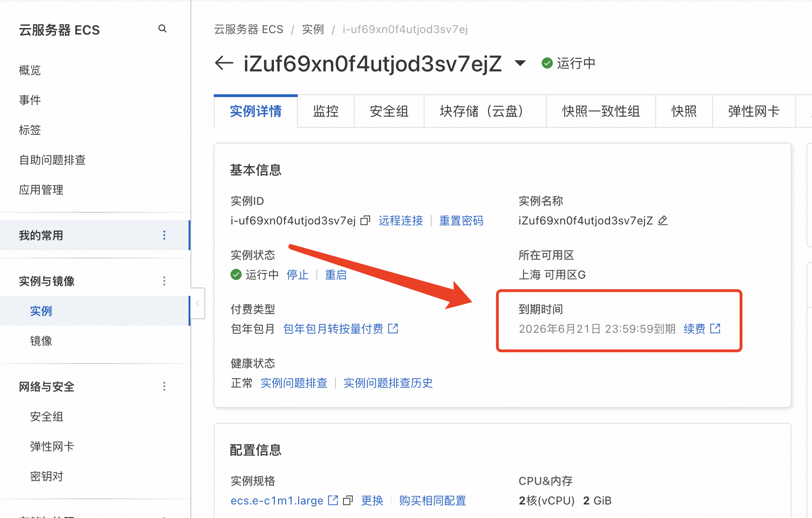Switch to the 安全组 tab
The image size is (812, 518).
(x=389, y=111)
